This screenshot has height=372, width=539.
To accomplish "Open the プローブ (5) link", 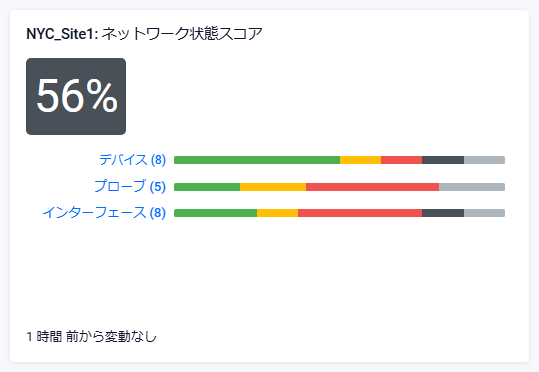I will pyautogui.click(x=130, y=186).
